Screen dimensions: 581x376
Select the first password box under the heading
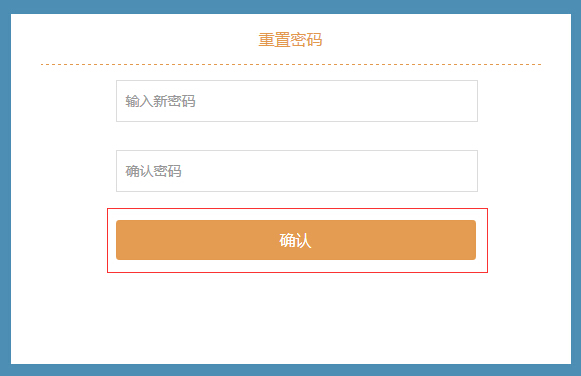pyautogui.click(x=297, y=101)
